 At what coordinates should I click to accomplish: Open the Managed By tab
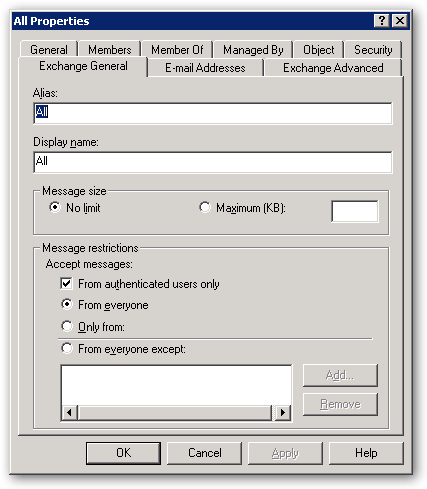tap(253, 50)
